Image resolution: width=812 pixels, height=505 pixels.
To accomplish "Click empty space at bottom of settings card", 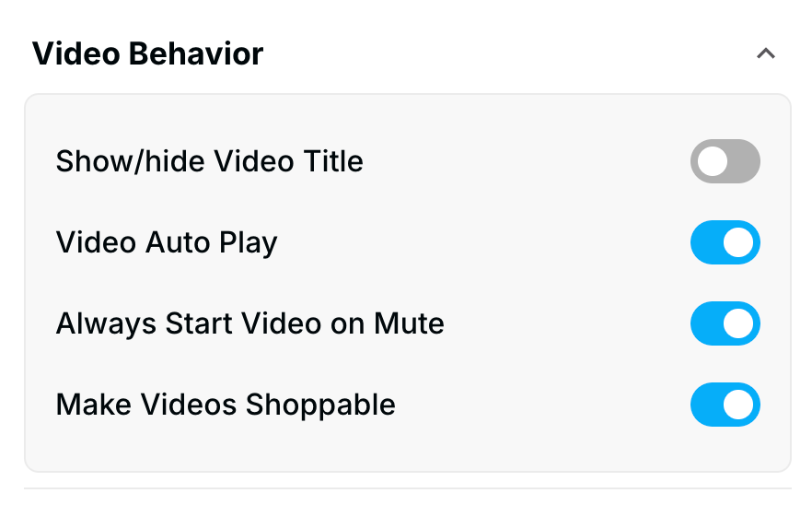I will coord(407,450).
